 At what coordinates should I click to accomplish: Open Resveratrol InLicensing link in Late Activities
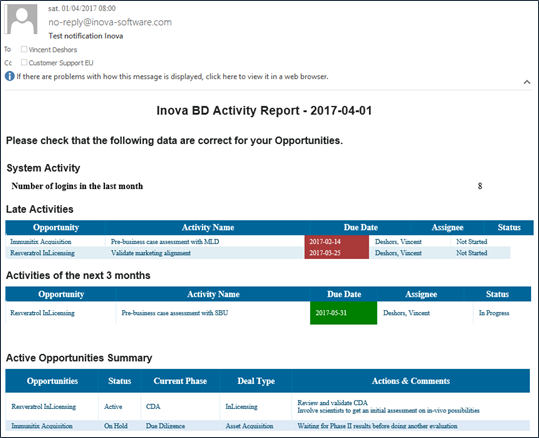coord(42,253)
